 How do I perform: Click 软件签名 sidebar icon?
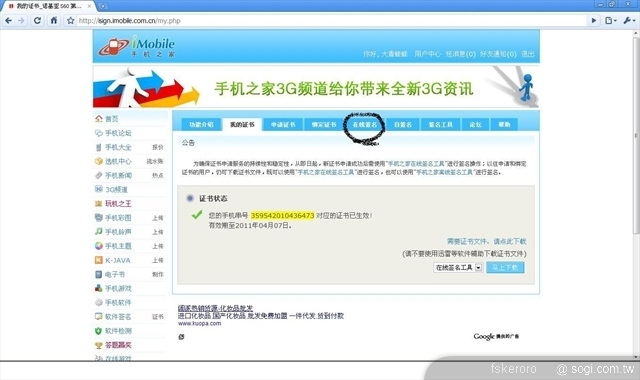click(x=98, y=317)
